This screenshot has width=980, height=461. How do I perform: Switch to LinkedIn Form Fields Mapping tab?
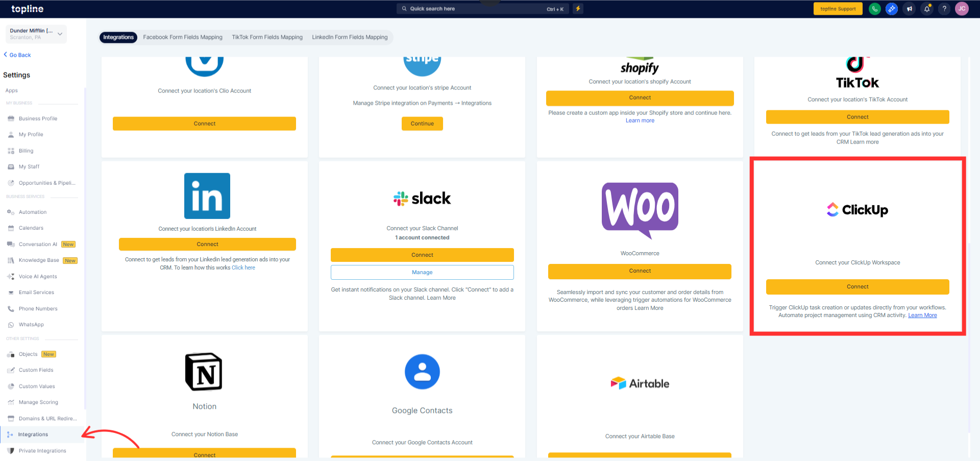tap(350, 37)
